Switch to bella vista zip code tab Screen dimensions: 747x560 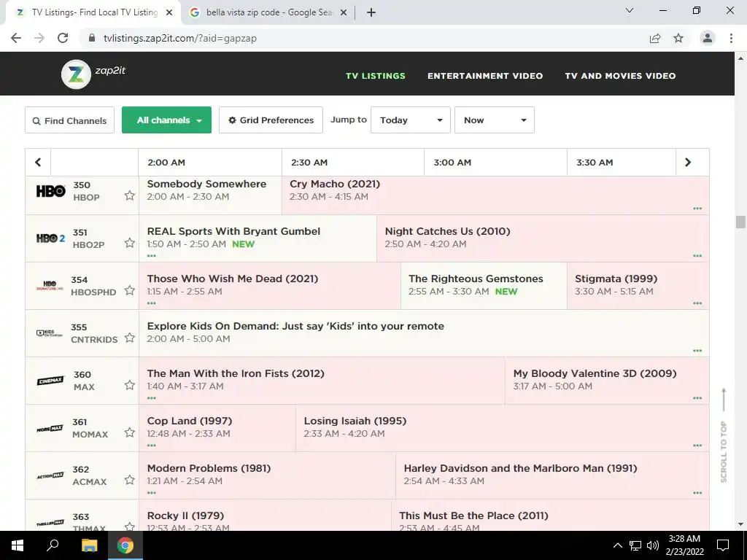pos(268,12)
